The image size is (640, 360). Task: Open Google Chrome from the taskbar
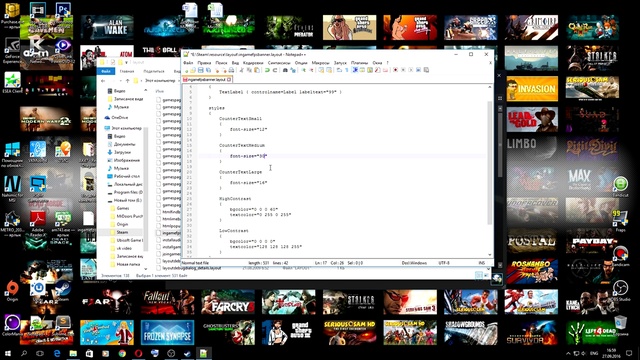click(122, 353)
